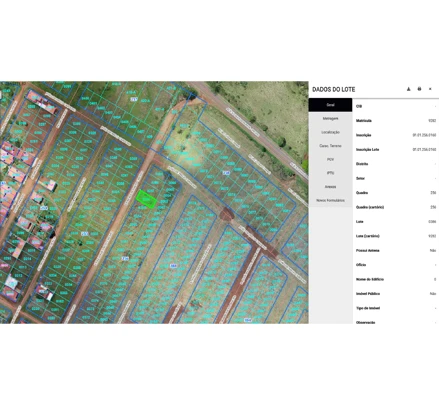439x405 pixels.
Task: Click the Lote (cartório) field row
Action: (396, 236)
